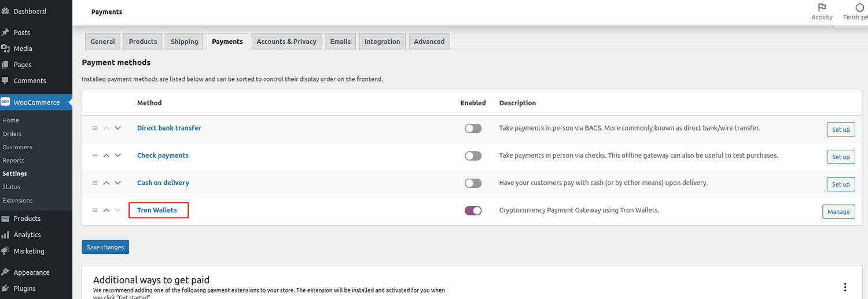Click the Tron Wallets description text
This screenshot has width=868, height=299.
579,210
